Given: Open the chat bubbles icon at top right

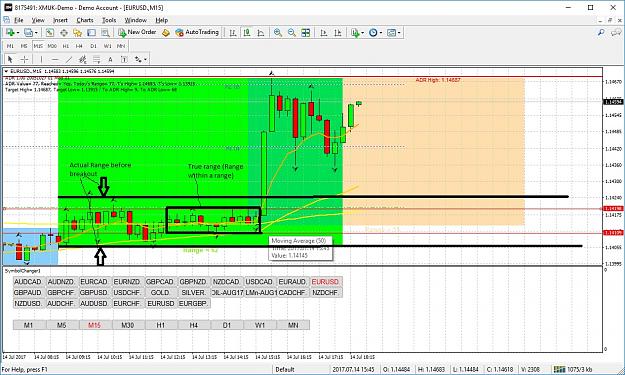Looking at the screenshot, I should [616, 33].
